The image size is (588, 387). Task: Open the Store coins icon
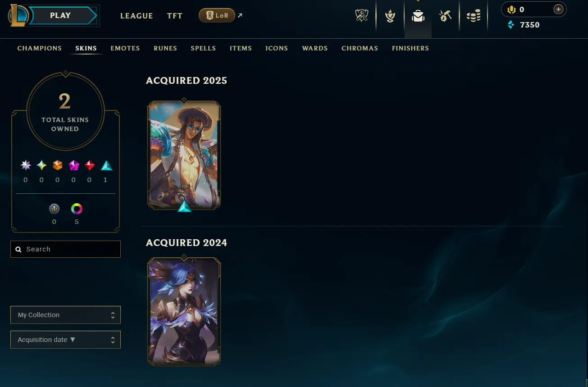tap(474, 16)
